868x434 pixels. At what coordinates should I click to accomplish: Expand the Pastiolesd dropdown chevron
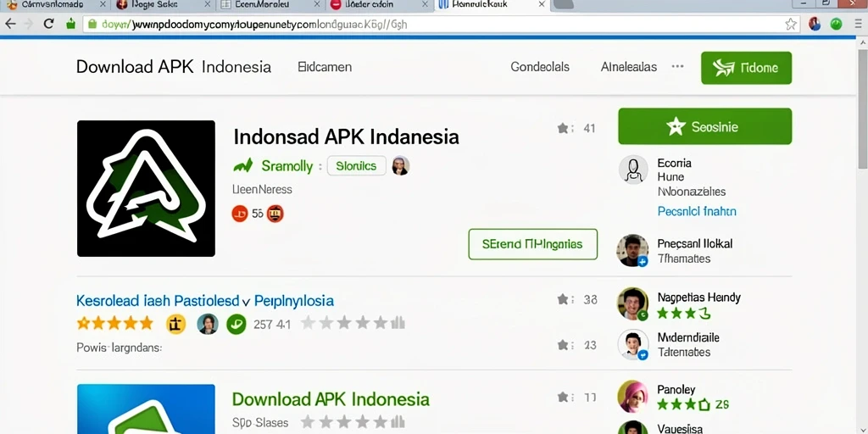(247, 302)
